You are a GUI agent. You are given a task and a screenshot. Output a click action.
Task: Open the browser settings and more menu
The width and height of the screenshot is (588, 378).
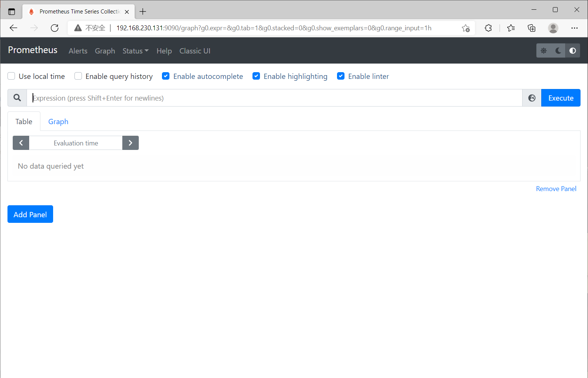pyautogui.click(x=575, y=28)
